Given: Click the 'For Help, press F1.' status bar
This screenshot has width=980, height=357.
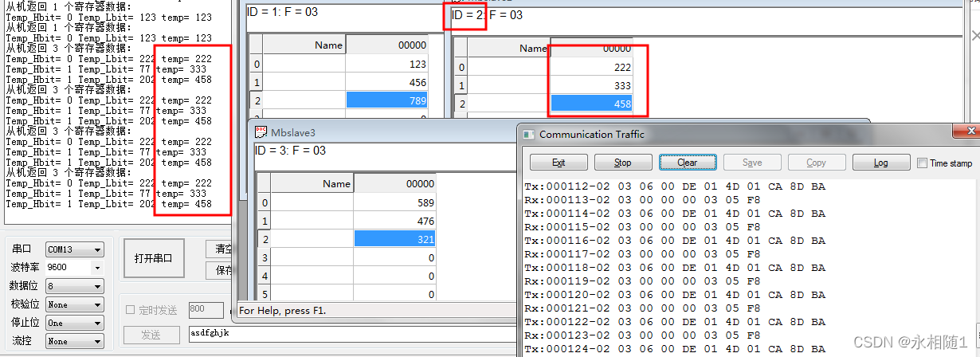Looking at the screenshot, I should point(283,310).
